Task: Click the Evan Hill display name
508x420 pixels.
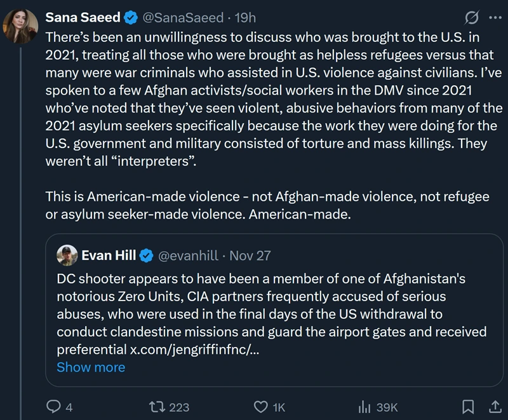Action: click(109, 255)
